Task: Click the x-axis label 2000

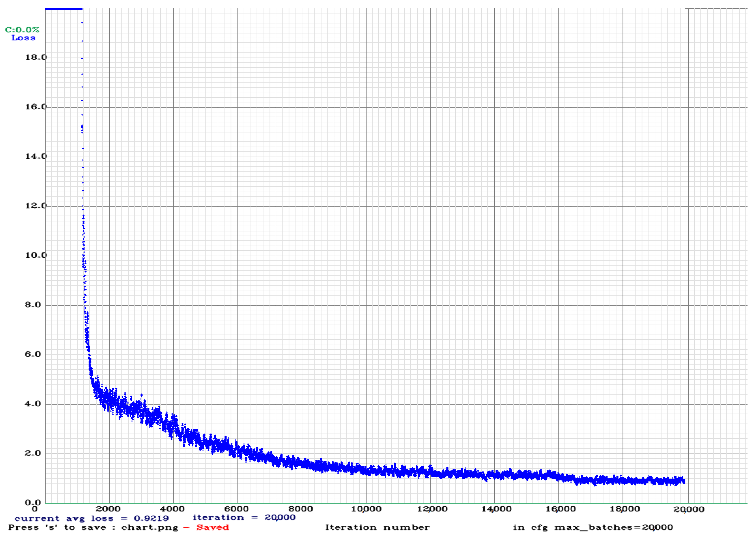Action: click(108, 509)
